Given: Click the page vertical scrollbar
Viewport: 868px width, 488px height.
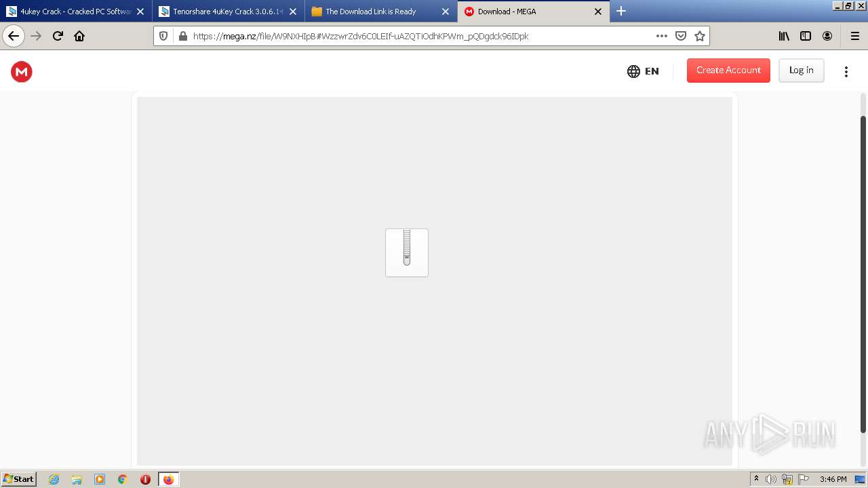Looking at the screenshot, I should tap(863, 274).
